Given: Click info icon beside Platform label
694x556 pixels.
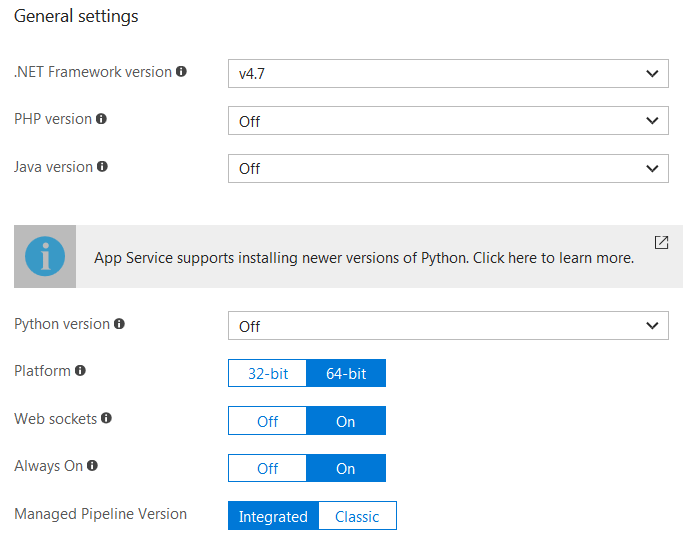Looking at the screenshot, I should (x=80, y=371).
